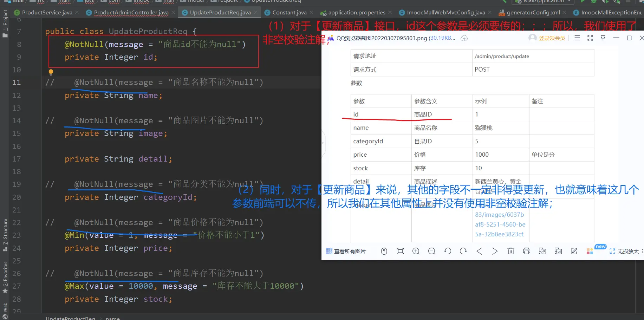Image resolution: width=644 pixels, height=320 pixels.
Task: Close the generatorConfig.xml tab
Action: (x=564, y=13)
